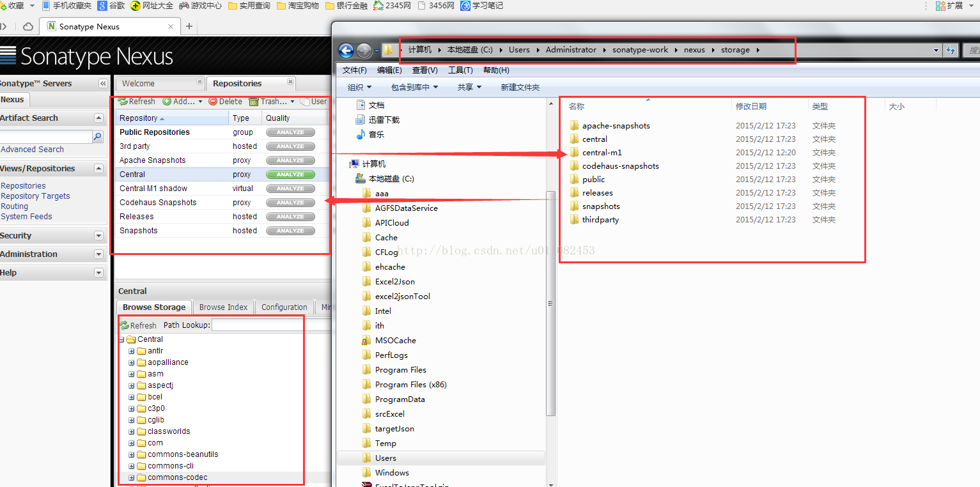Click the Path Lookup input field
This screenshot has height=487, width=980.
[x=271, y=325]
